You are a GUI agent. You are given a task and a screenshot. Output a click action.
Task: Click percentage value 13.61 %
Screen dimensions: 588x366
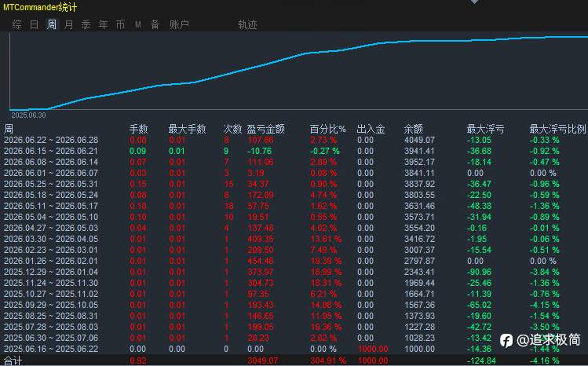tap(326, 239)
